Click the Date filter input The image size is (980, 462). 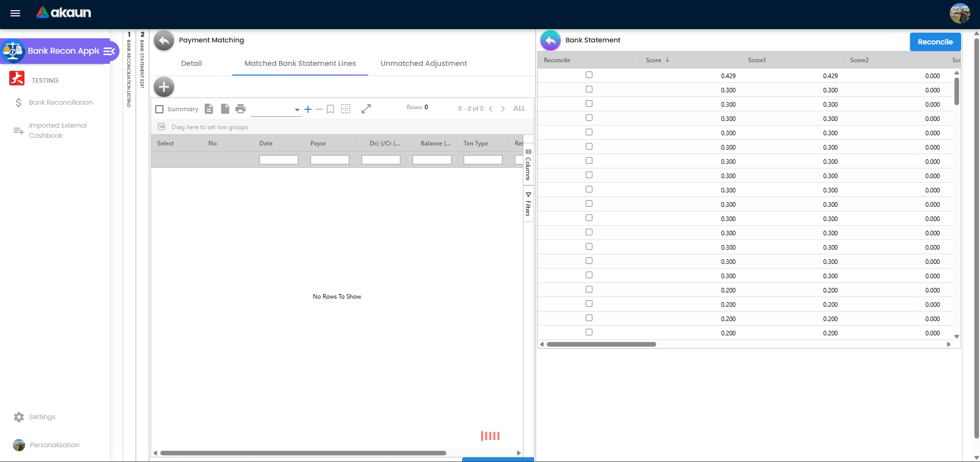[x=279, y=160]
